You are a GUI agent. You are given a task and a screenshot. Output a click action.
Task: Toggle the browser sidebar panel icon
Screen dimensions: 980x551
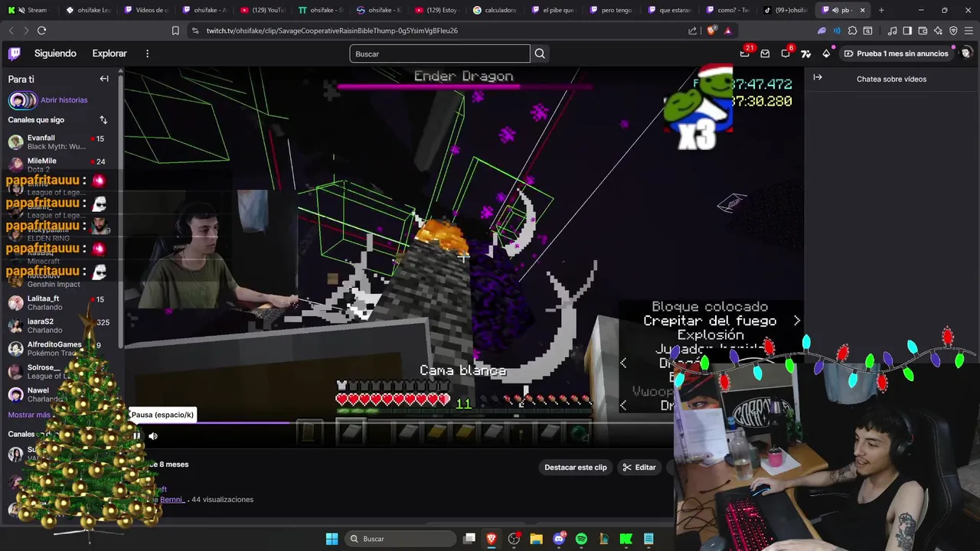(x=907, y=31)
